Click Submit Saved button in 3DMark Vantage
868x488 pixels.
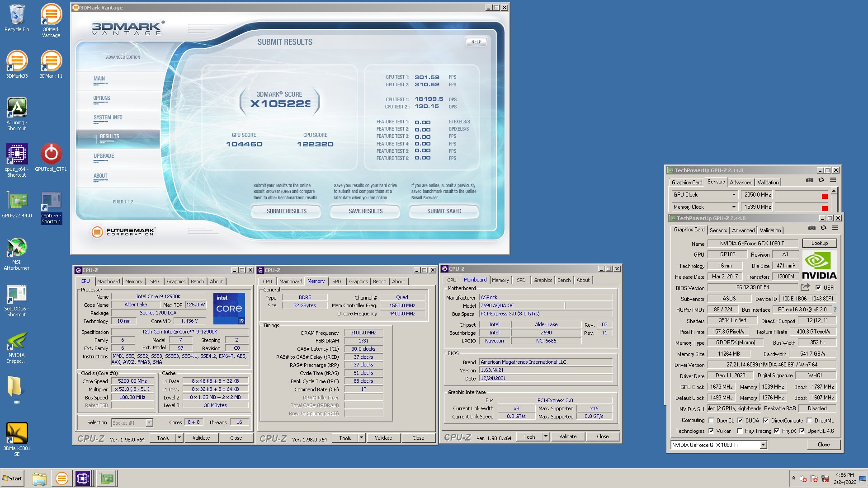pos(444,211)
